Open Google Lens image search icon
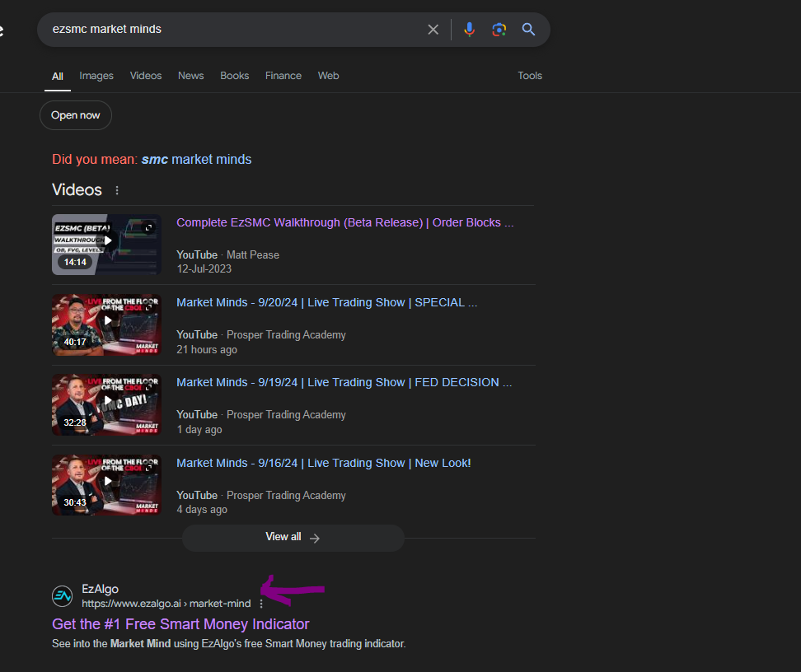 pos(499,30)
